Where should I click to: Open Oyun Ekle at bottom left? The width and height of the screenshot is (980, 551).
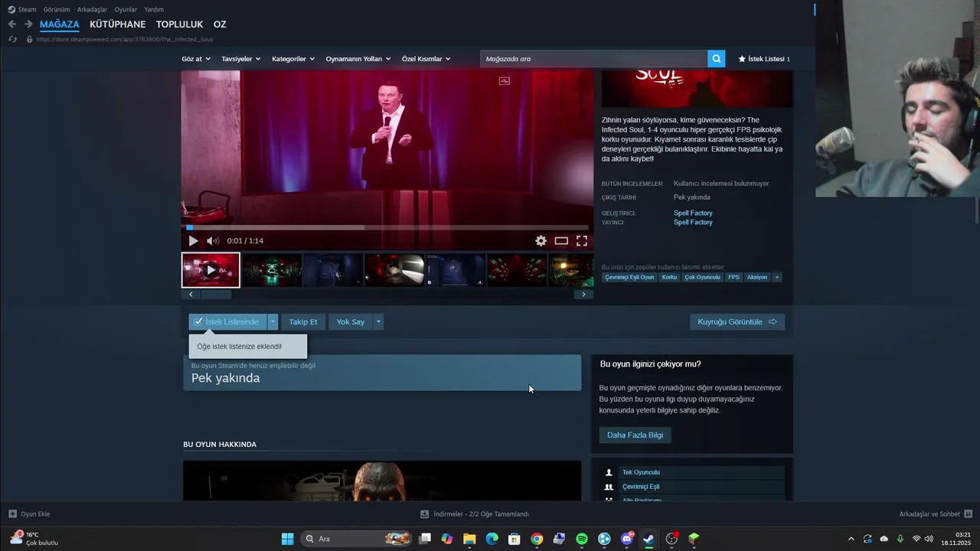(x=29, y=514)
